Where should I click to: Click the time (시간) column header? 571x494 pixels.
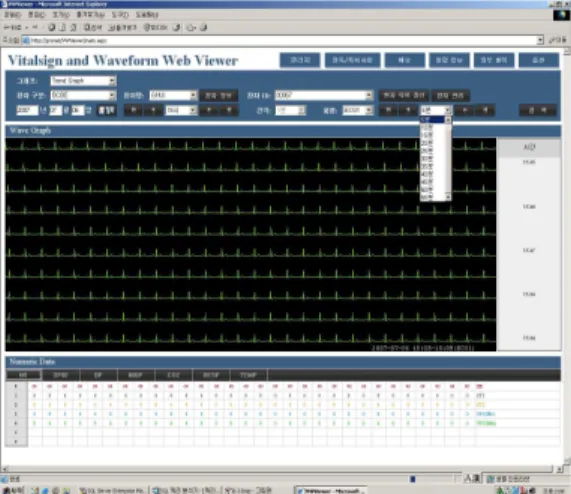[x=529, y=147]
